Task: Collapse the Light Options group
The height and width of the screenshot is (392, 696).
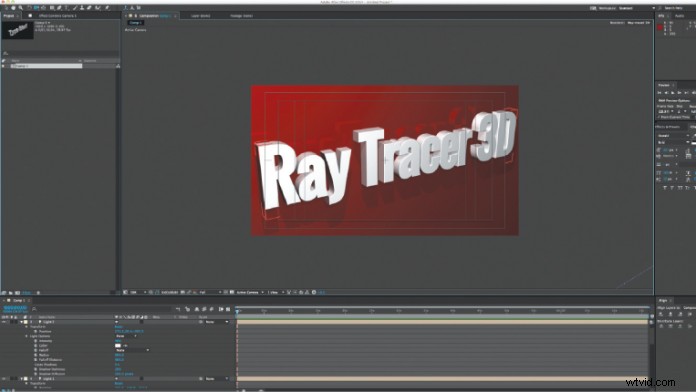Action: (27, 336)
